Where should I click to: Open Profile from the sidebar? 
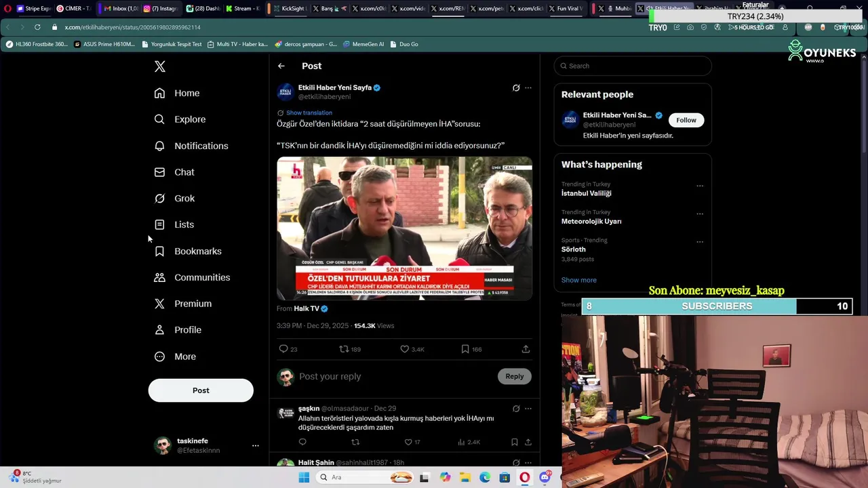point(178,330)
